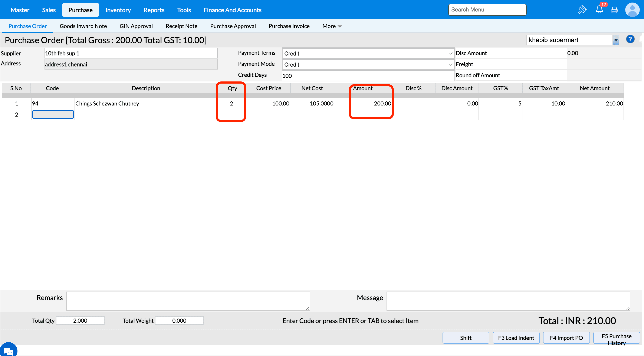Open the Payment Terms dropdown
The width and height of the screenshot is (644, 356).
click(x=368, y=53)
